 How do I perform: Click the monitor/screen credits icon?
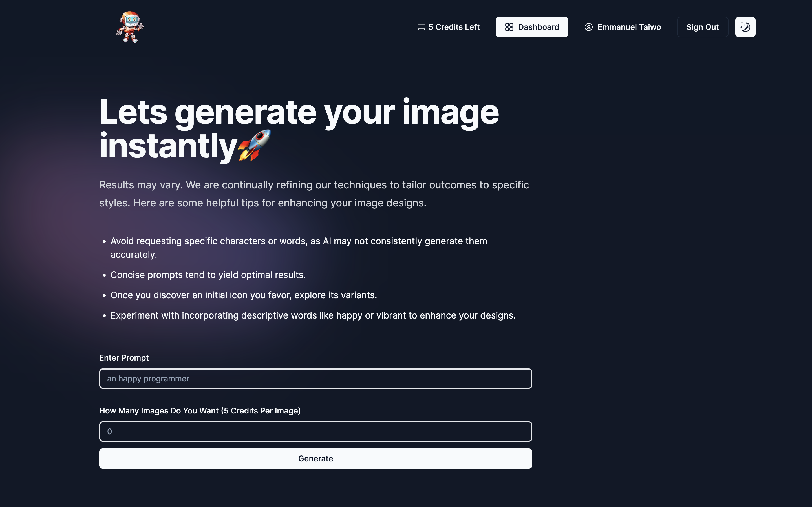(421, 27)
